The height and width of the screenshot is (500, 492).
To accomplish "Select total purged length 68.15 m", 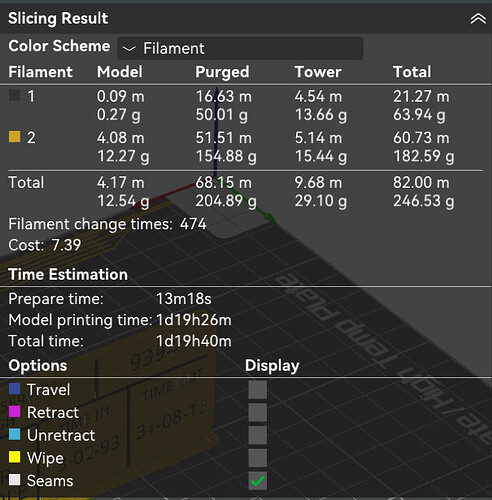I will click(223, 183).
